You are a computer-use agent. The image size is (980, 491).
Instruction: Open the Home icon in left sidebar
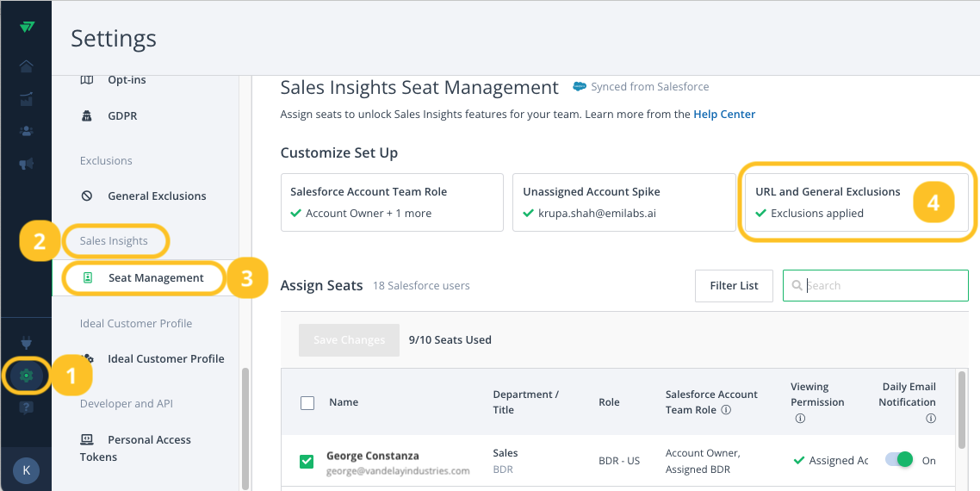click(x=26, y=66)
